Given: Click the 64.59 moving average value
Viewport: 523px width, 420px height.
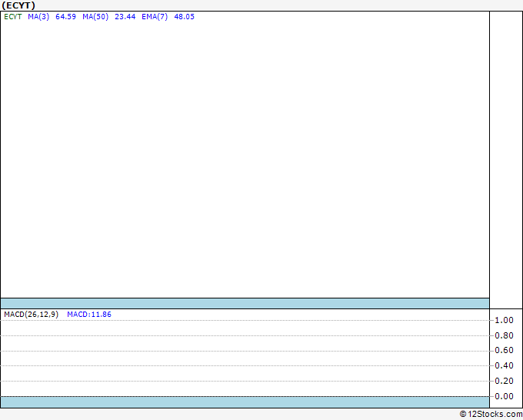Looking at the screenshot, I should [x=65, y=17].
